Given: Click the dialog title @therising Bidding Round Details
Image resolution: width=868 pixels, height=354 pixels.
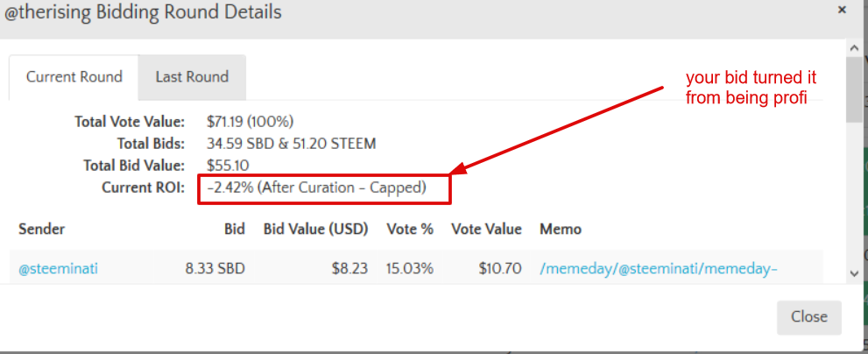Looking at the screenshot, I should (143, 12).
